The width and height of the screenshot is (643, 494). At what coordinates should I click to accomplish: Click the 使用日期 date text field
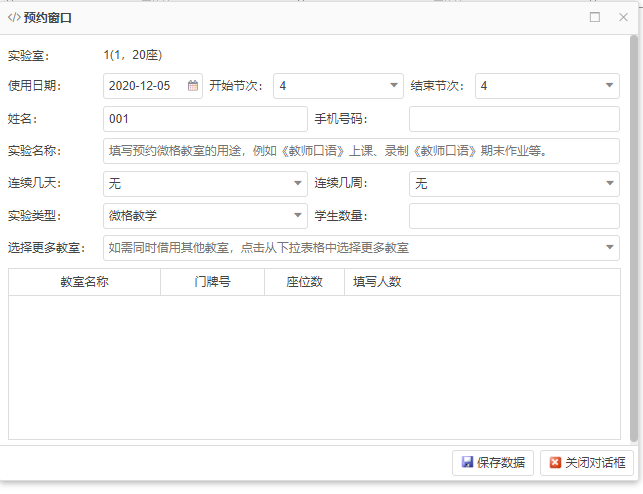[x=145, y=87]
